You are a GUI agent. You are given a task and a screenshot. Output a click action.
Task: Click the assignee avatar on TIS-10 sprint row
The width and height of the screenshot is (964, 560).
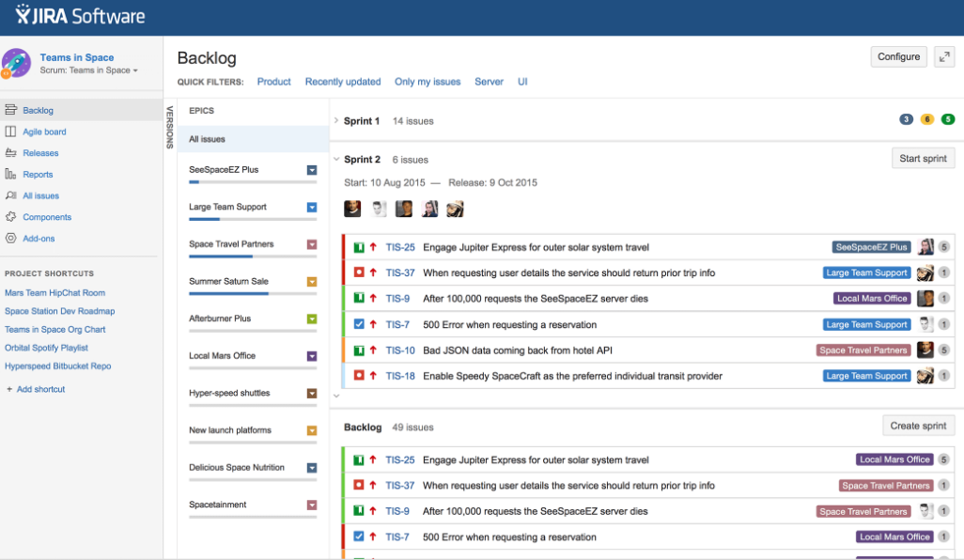tap(925, 350)
